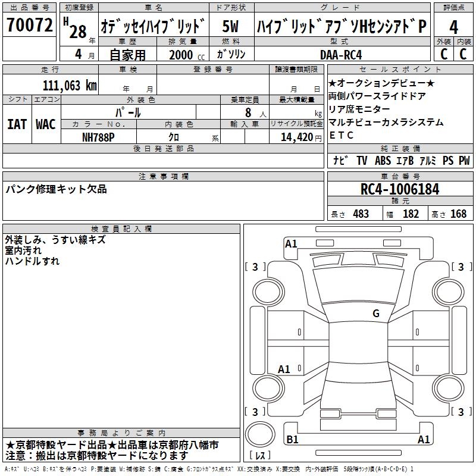
Task: Click the 検査員記入欄 header
Action: coord(121,229)
